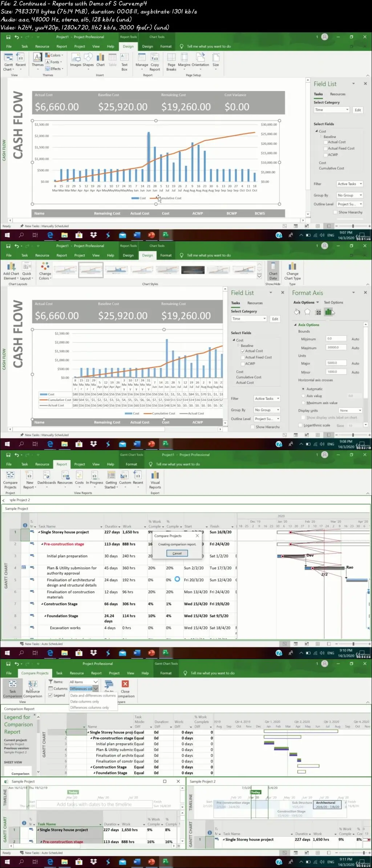Viewport: 372px width, 868px height.
Task: Uncheck the ticked Actual Cost field checkbox
Action: [x=243, y=351]
